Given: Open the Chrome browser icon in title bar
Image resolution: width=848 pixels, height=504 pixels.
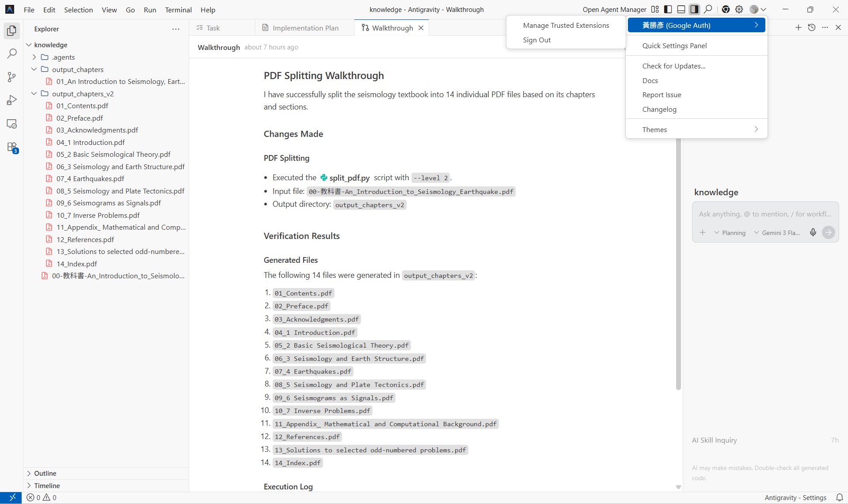Looking at the screenshot, I should (x=726, y=9).
